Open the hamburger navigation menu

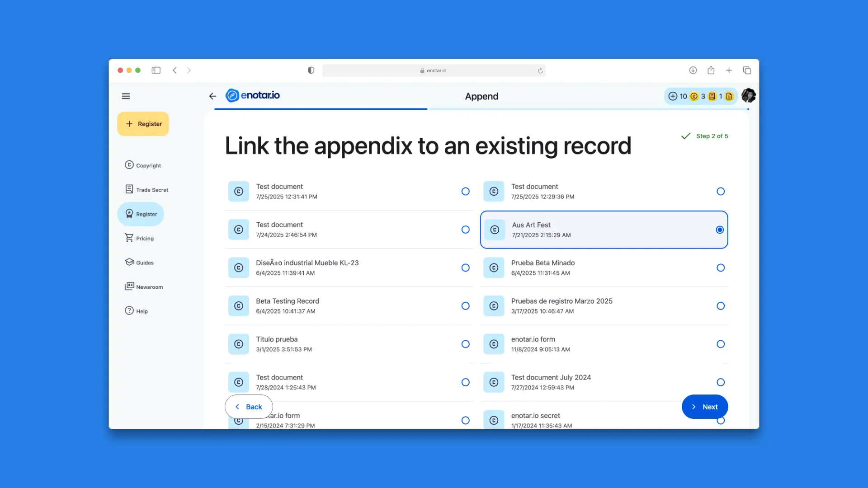coord(126,96)
